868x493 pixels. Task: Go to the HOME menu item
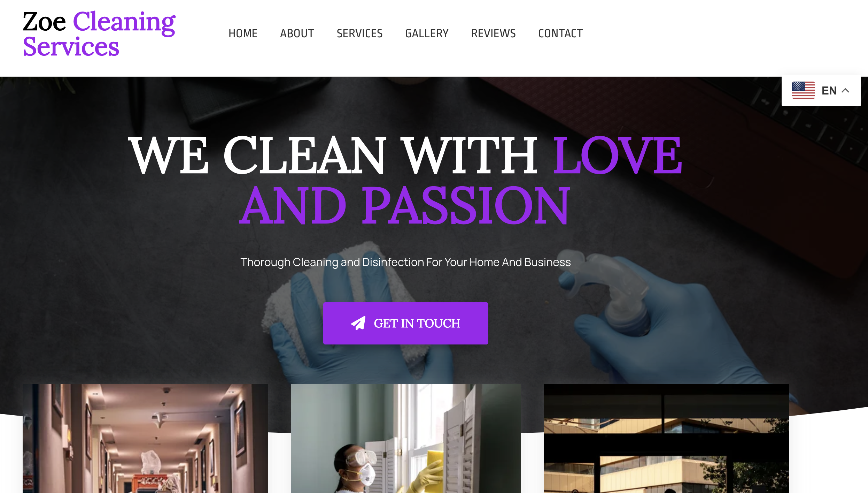243,33
